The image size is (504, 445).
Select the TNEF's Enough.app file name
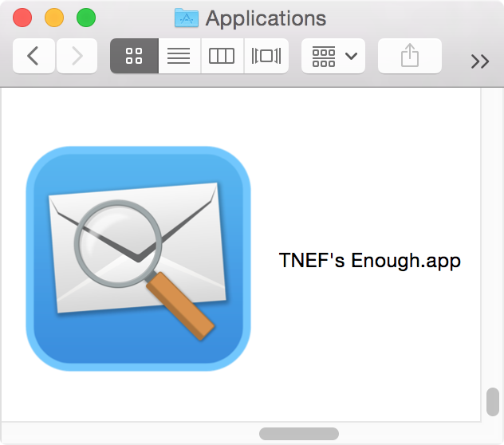tap(370, 261)
